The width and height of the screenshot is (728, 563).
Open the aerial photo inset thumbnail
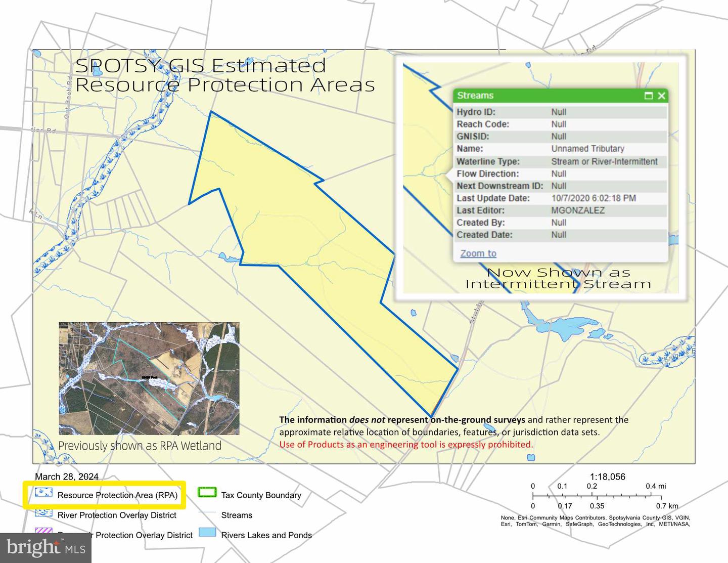pos(149,378)
